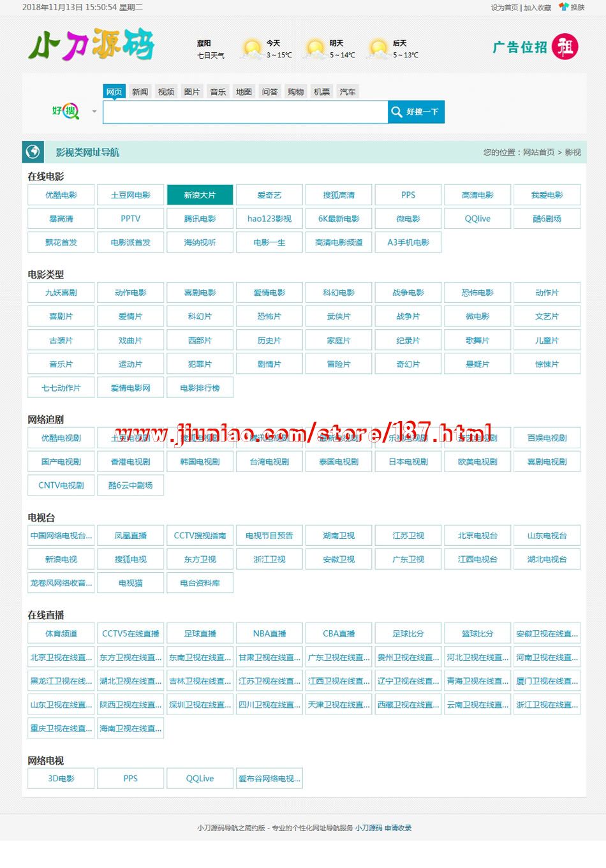Open the 电影排行榜 link
Viewport: 606px width, 868px height.
coord(200,388)
